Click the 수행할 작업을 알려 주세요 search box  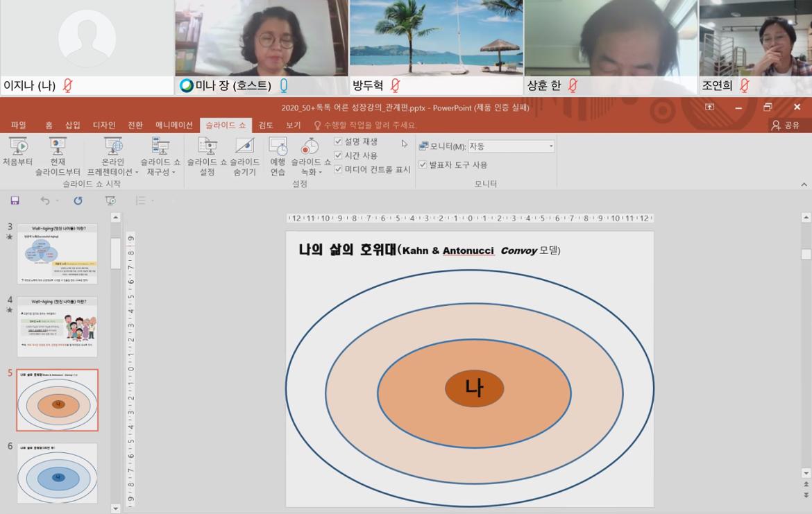point(369,125)
